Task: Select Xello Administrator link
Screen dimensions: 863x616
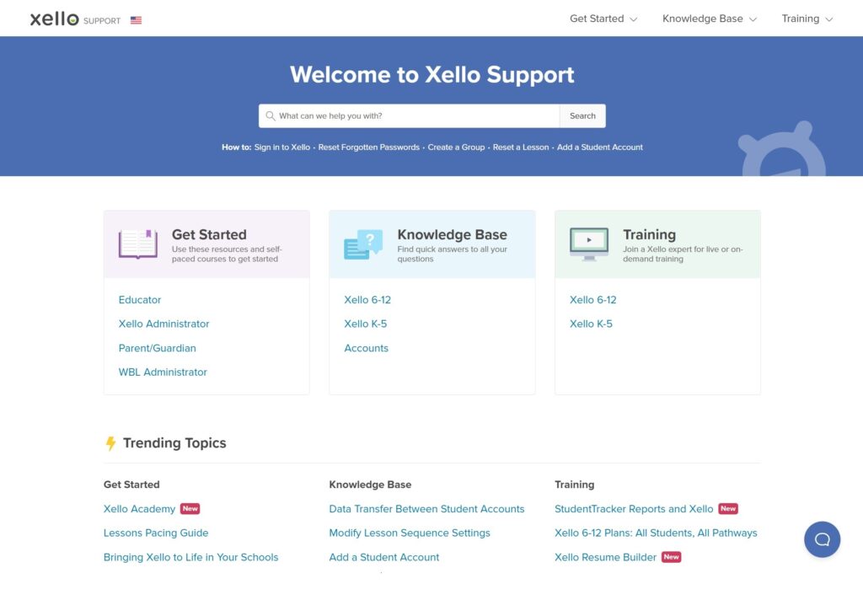Action: (x=164, y=324)
